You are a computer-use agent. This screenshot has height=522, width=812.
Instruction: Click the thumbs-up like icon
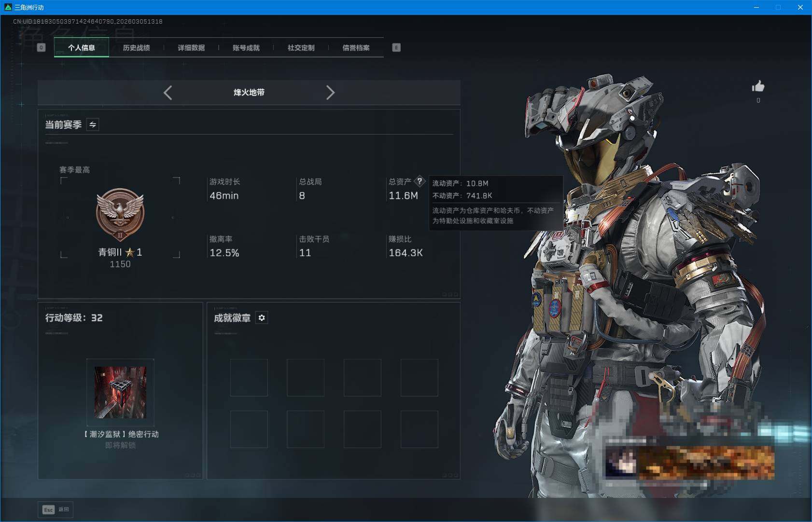[758, 87]
